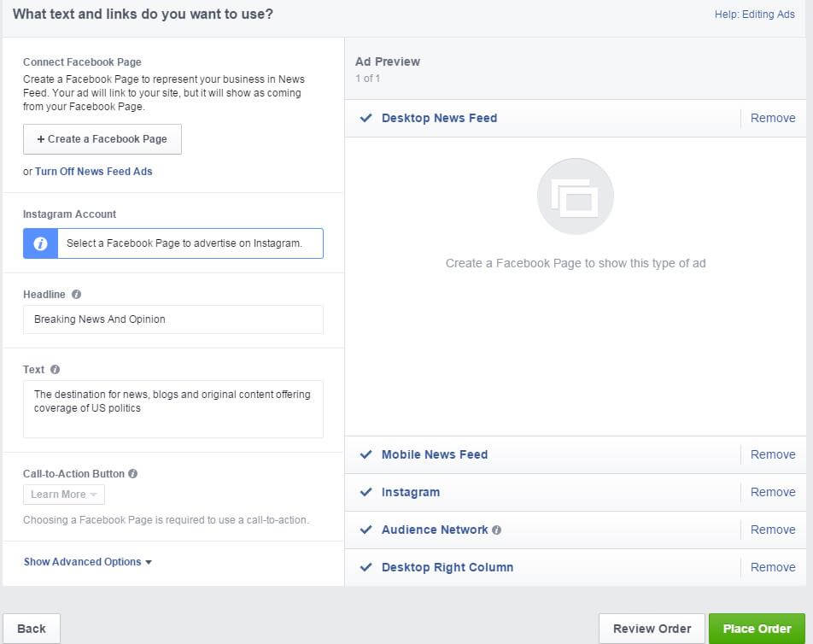
Task: Click the Audience Network info icon
Action: (x=497, y=530)
